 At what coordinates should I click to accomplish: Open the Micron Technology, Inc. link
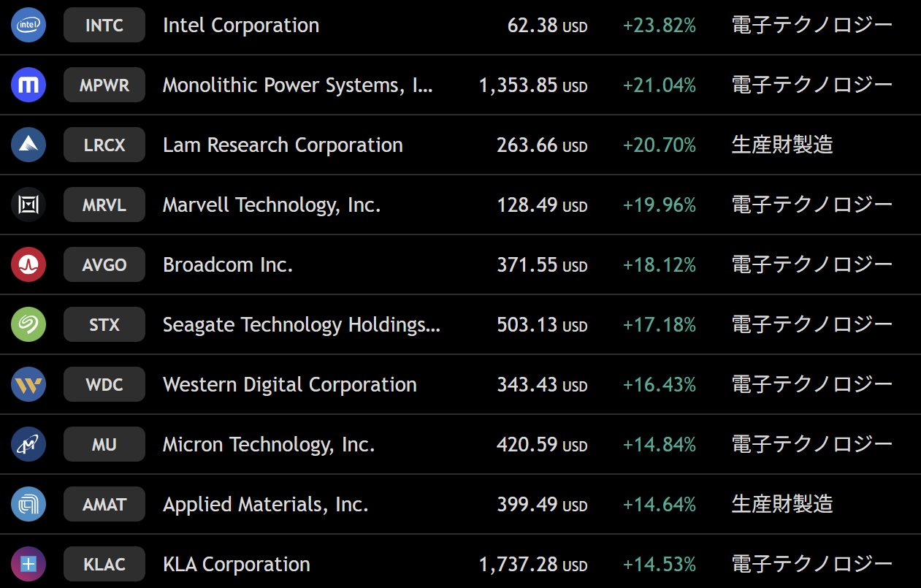[x=269, y=445]
